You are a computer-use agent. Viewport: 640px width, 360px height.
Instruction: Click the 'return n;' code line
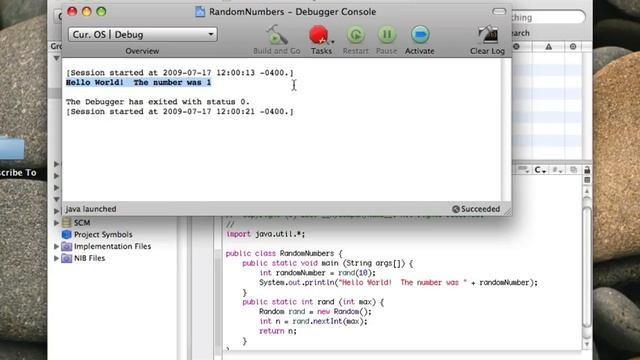pyautogui.click(x=278, y=331)
